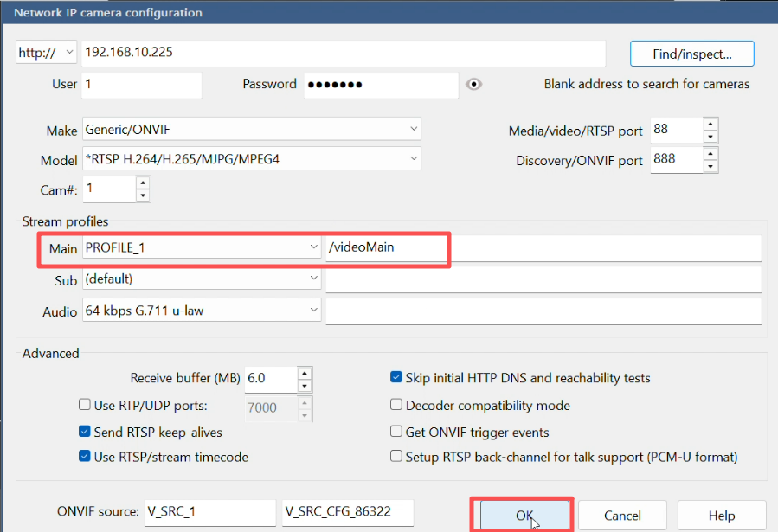This screenshot has width=778, height=532.
Task: Open the http:// protocol dropdown
Action: pos(47,53)
